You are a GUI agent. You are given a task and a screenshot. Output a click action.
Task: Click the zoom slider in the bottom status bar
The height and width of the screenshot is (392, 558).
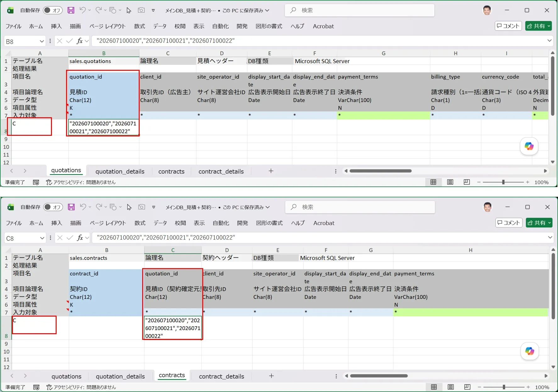504,387
